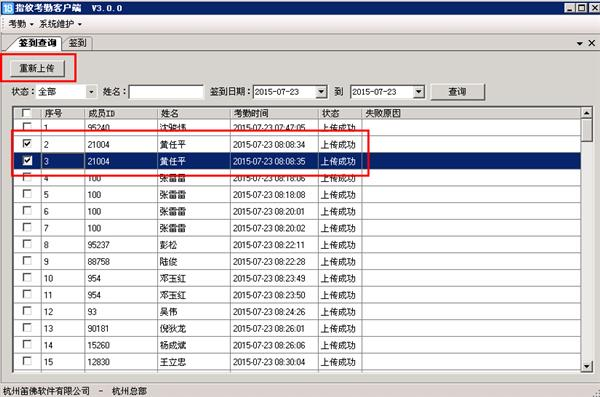Check the checkbox for row 7
The image size is (600, 397).
click(27, 227)
